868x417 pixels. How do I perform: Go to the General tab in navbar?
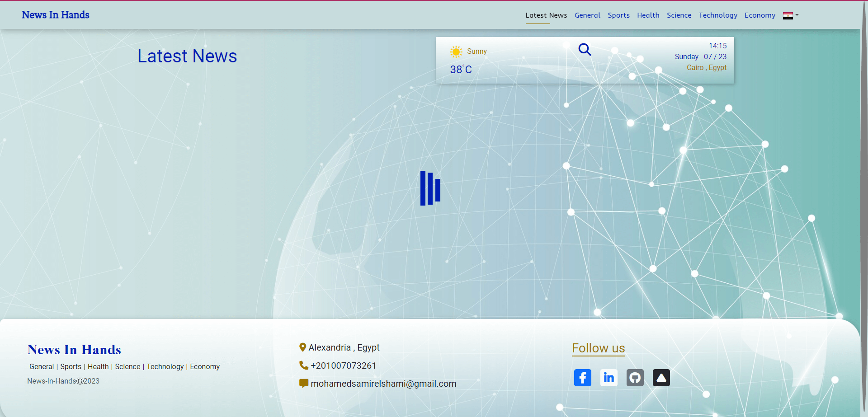(587, 15)
